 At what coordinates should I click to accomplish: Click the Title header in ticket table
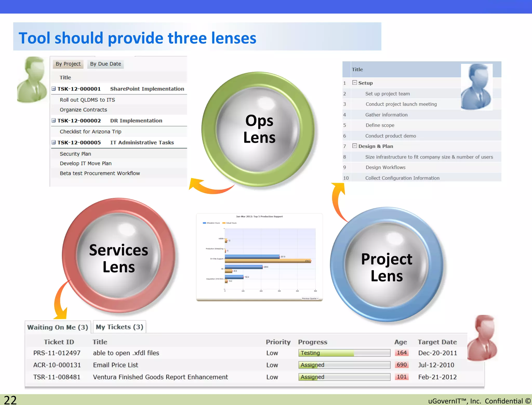[100, 342]
